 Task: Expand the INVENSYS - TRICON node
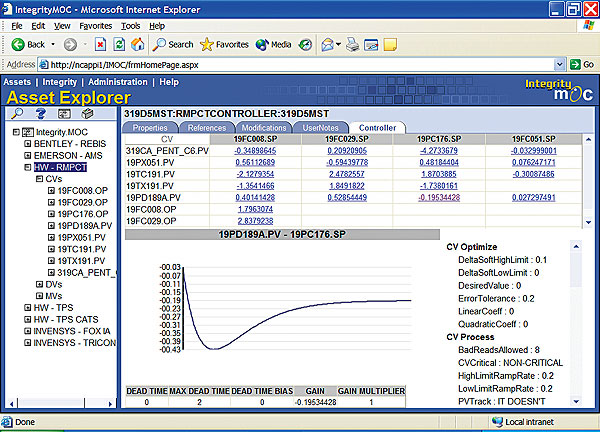pyautogui.click(x=28, y=342)
